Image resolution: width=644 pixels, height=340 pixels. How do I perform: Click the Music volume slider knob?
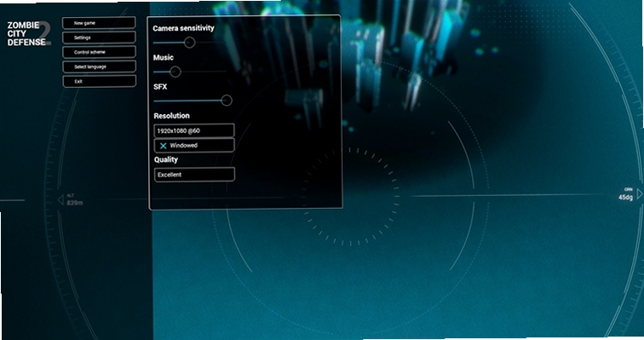175,72
